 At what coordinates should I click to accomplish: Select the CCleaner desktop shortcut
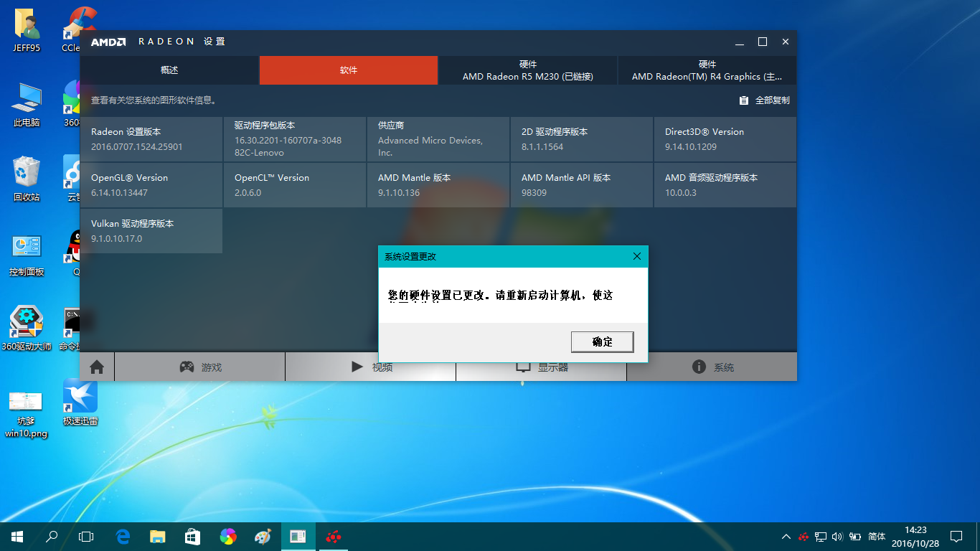pos(80,29)
